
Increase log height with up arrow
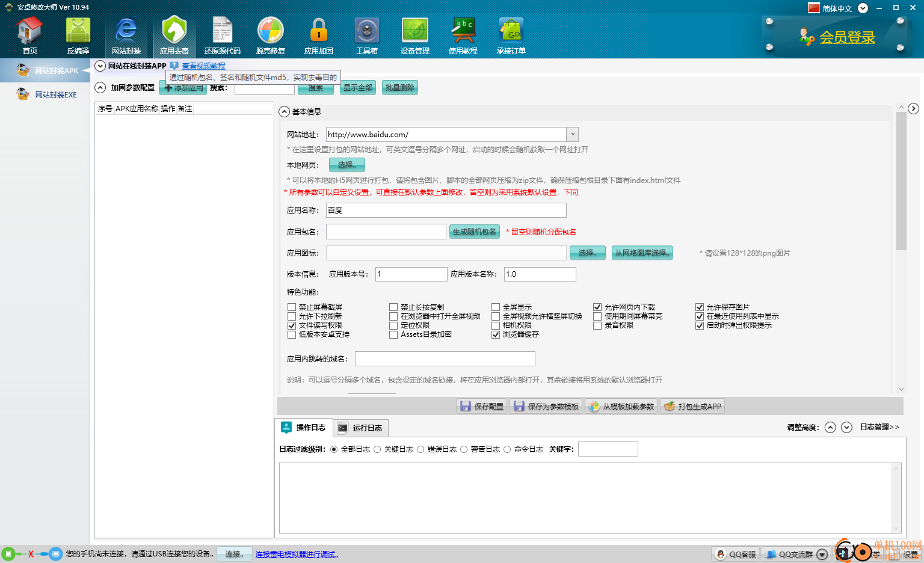coord(830,427)
